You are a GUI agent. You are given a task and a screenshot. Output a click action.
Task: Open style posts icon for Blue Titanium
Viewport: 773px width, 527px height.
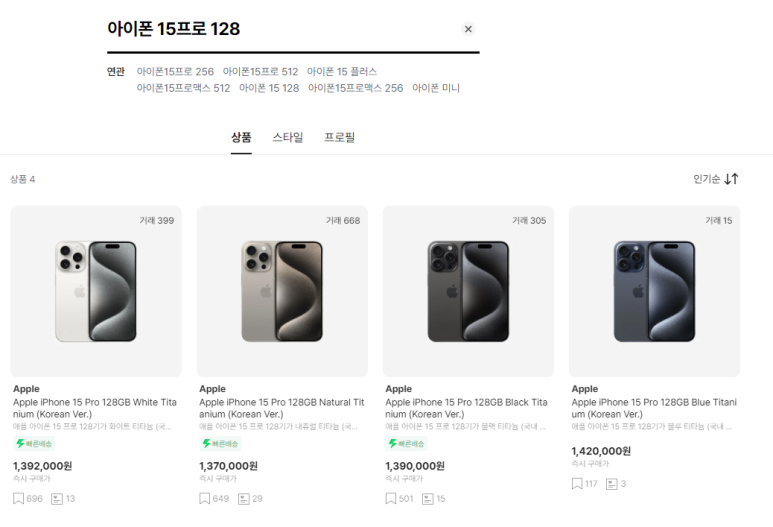point(612,484)
